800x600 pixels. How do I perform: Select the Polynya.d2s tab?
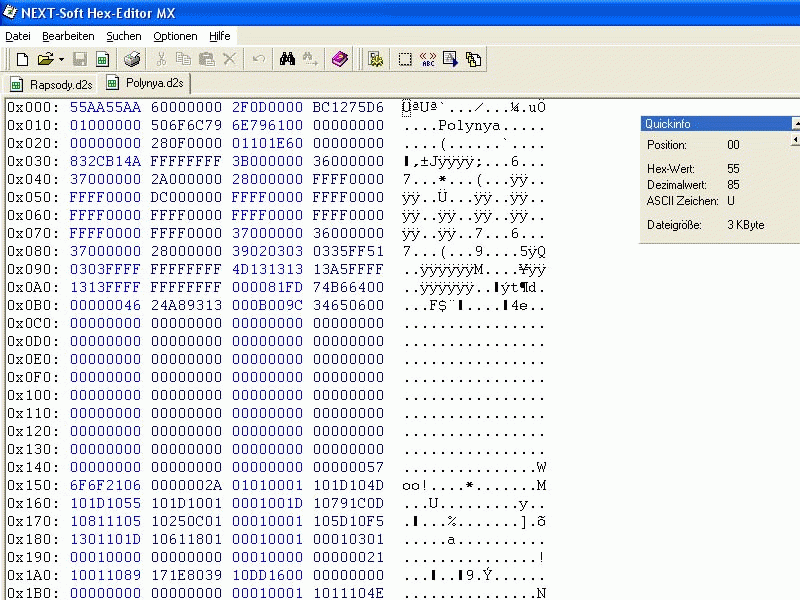(145, 83)
